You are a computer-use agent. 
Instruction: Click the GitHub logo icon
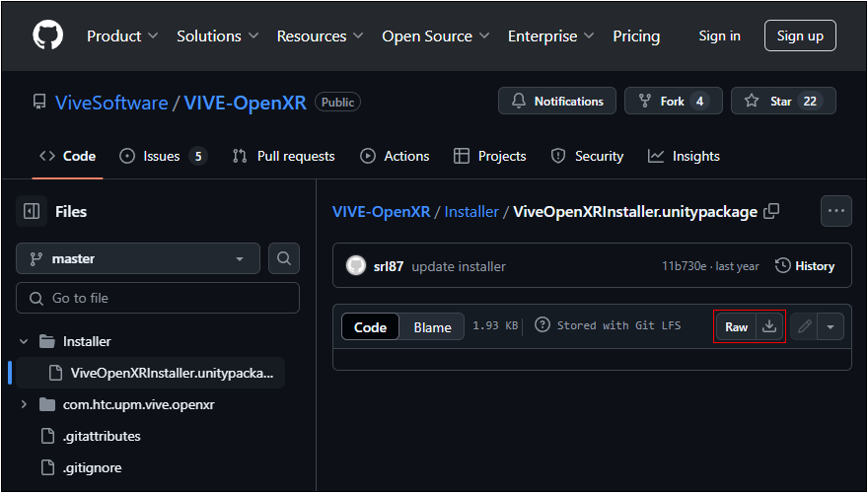tap(47, 35)
